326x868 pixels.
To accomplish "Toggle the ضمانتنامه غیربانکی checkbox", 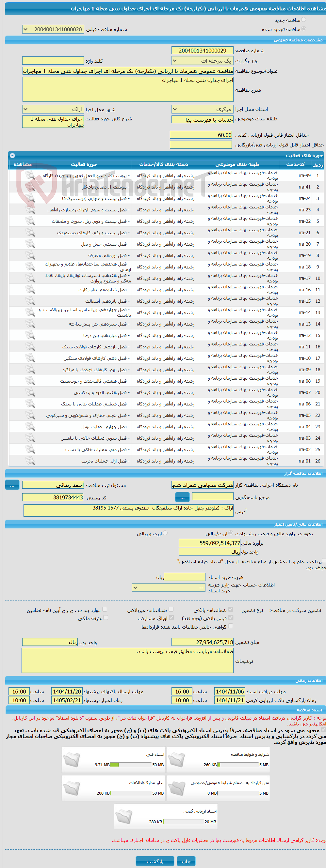I will 171,609.
